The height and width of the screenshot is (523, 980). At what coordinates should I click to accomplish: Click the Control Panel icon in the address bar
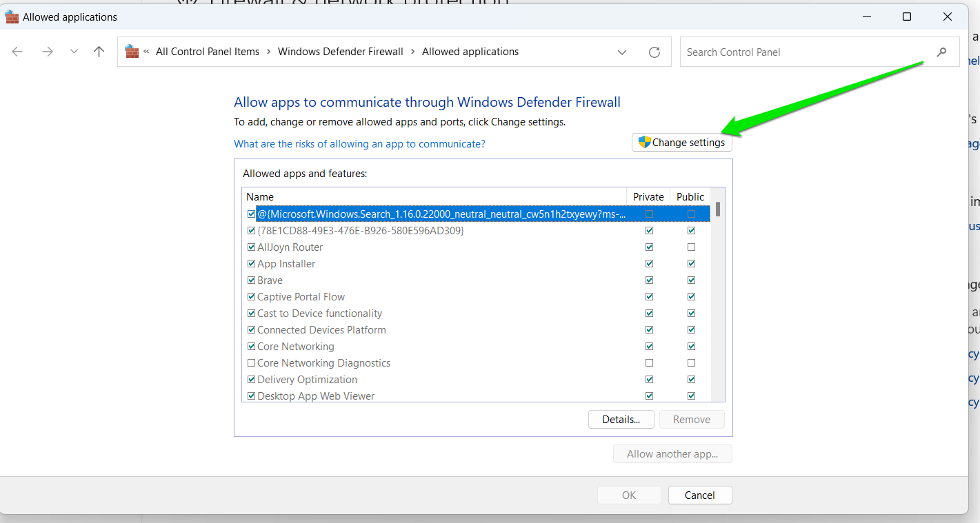[x=131, y=51]
